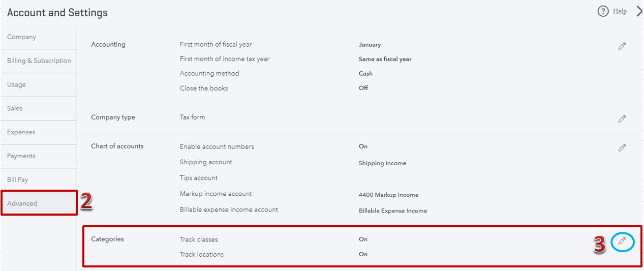
Task: Click the Track classes On setting
Action: 363,239
